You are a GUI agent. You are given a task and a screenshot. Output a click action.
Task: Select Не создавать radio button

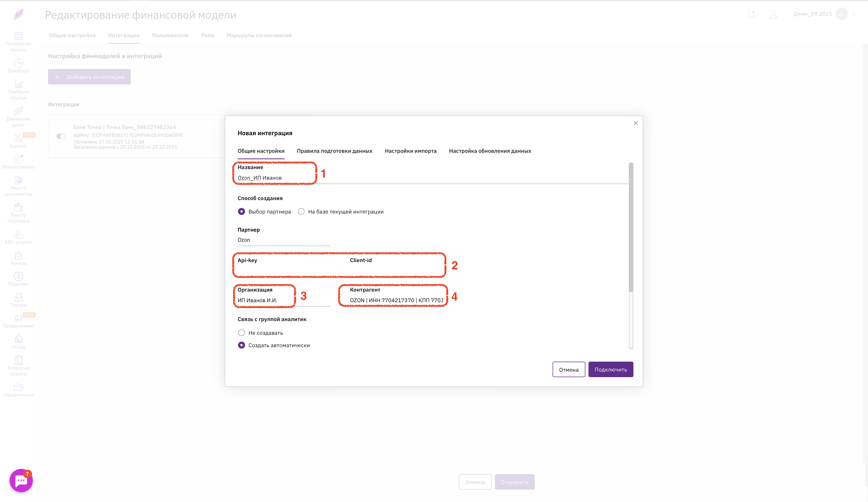click(242, 333)
